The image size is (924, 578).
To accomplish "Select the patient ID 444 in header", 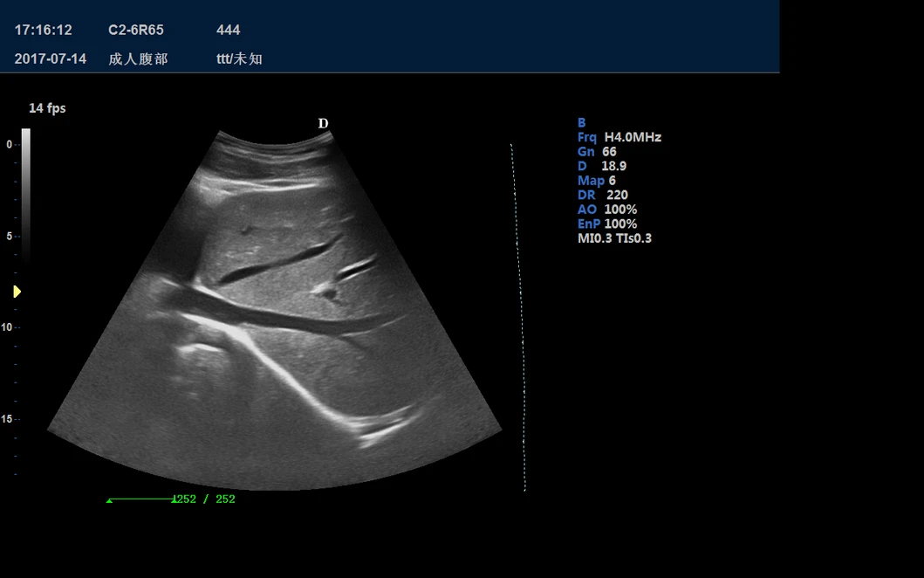I will point(228,30).
